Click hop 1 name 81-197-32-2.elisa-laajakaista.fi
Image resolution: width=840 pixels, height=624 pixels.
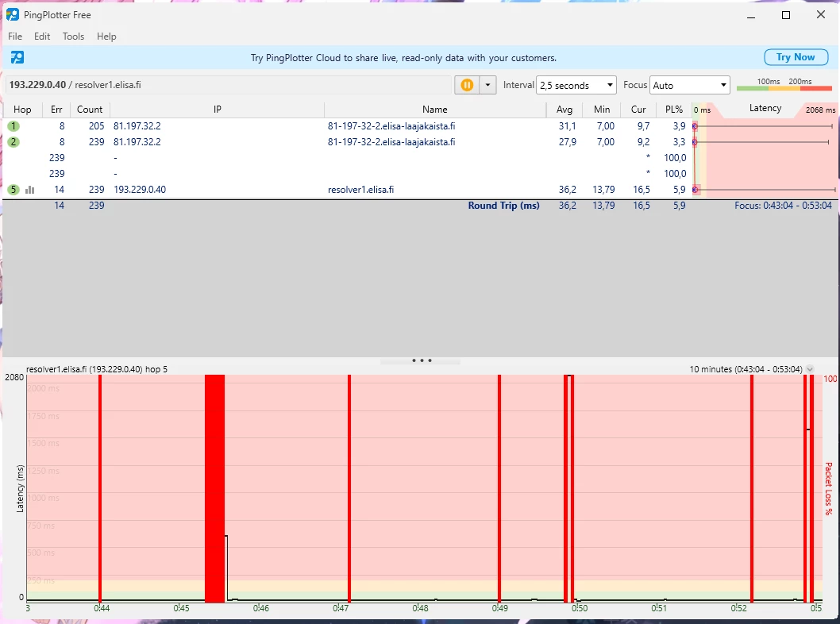391,126
